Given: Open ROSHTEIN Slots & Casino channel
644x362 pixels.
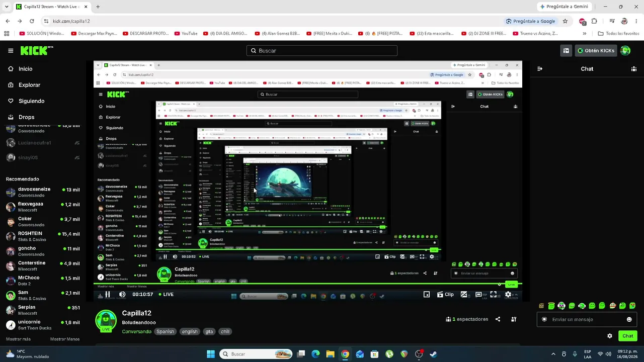Looking at the screenshot, I should point(43,236).
